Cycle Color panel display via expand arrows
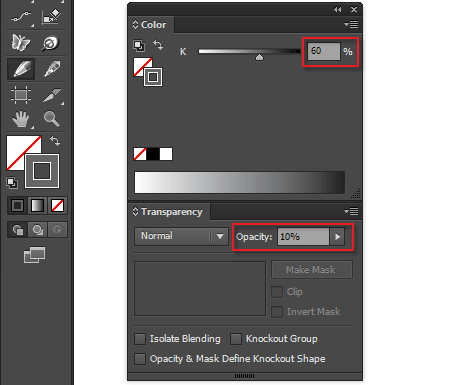 [135, 24]
